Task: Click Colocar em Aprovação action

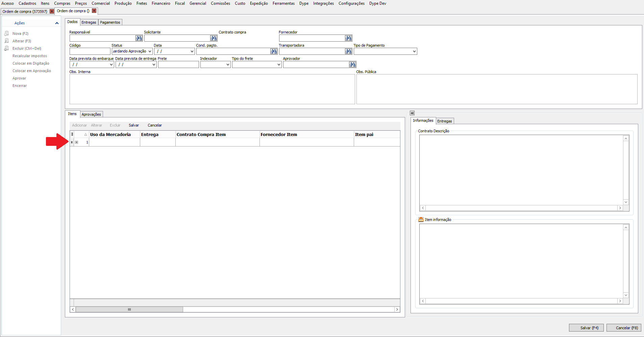Action: point(32,71)
